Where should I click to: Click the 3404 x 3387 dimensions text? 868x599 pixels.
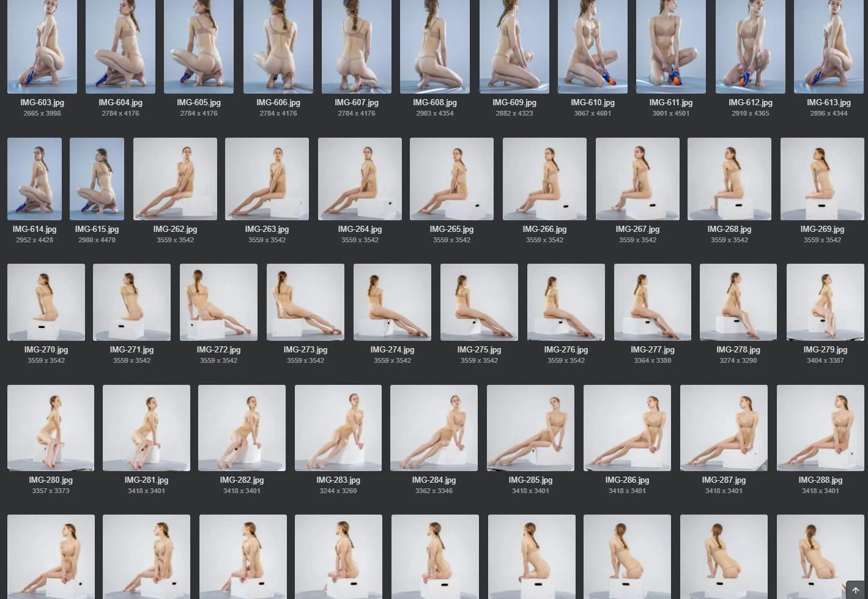825,360
